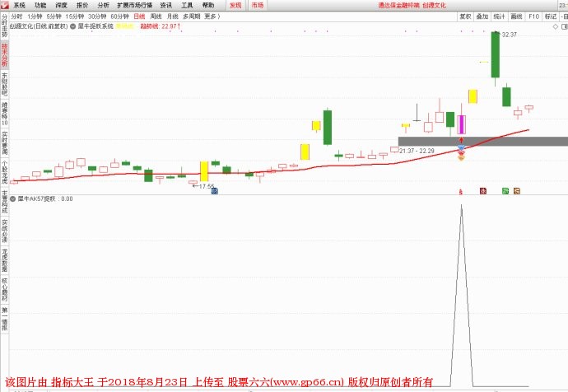The height and width of the screenshot is (392, 568).
Task: Open the 技术分析 sidebar tab
Action: click(4, 55)
